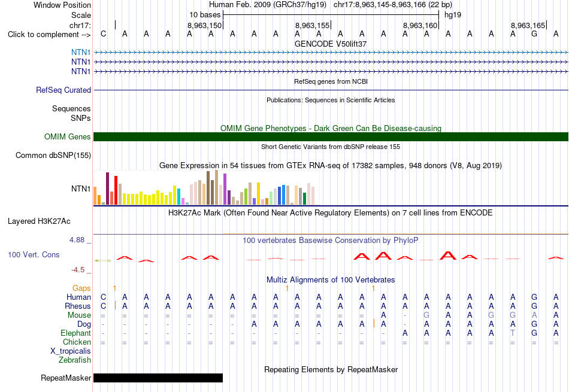The width and height of the screenshot is (569, 392).
Task: Click the bright red bar in GTEx chart
Action: (116, 190)
